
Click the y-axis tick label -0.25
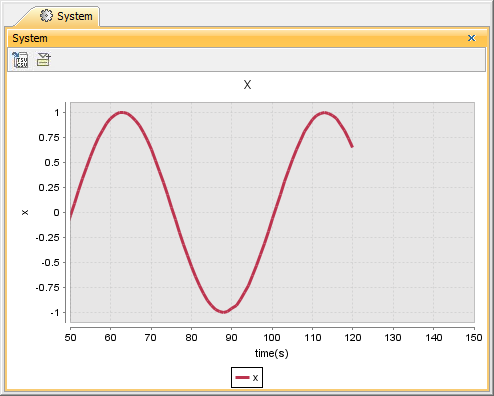tap(48, 237)
